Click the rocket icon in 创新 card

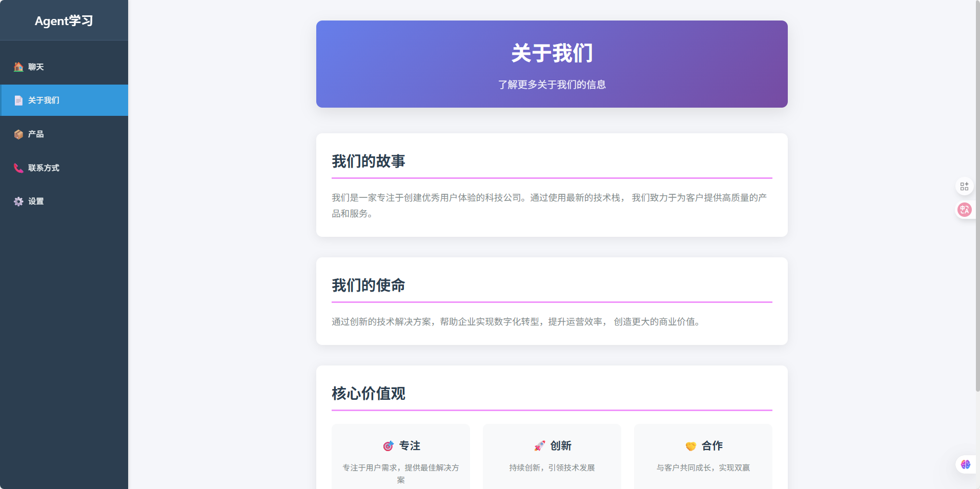(539, 446)
